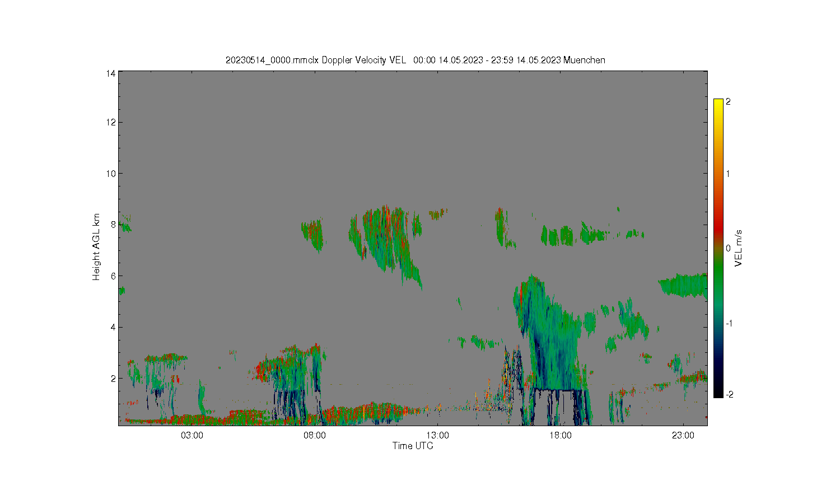Click the colorbar tick label -2

(x=729, y=394)
